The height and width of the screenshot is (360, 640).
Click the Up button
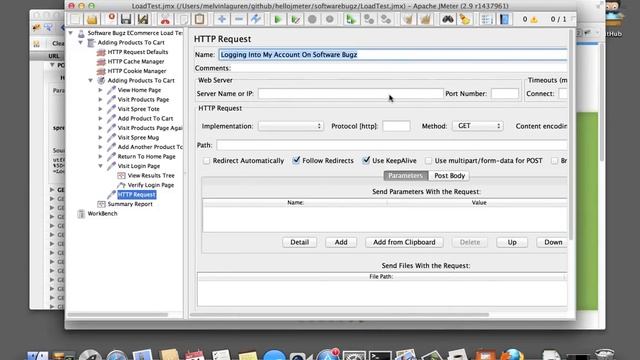point(512,242)
